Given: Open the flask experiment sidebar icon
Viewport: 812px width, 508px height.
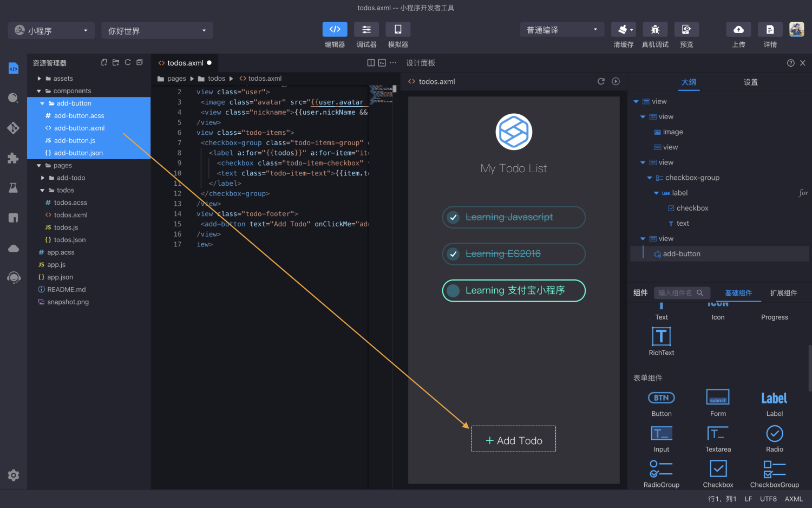Looking at the screenshot, I should (x=14, y=188).
